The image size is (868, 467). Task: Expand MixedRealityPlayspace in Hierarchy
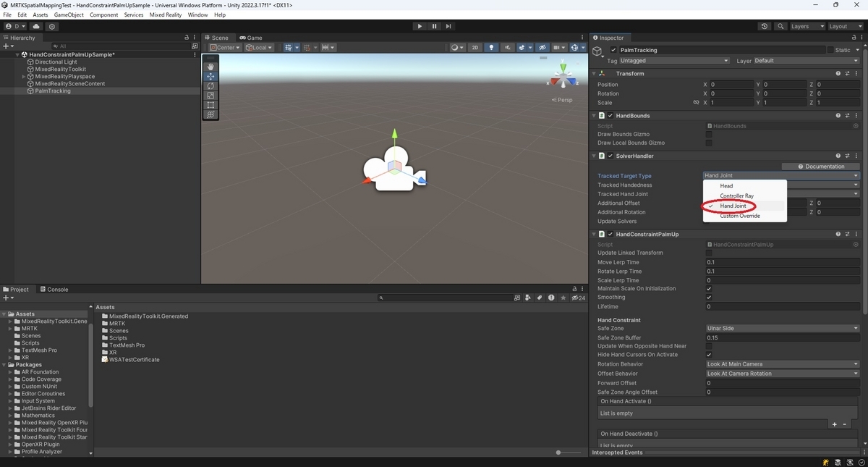pyautogui.click(x=24, y=77)
